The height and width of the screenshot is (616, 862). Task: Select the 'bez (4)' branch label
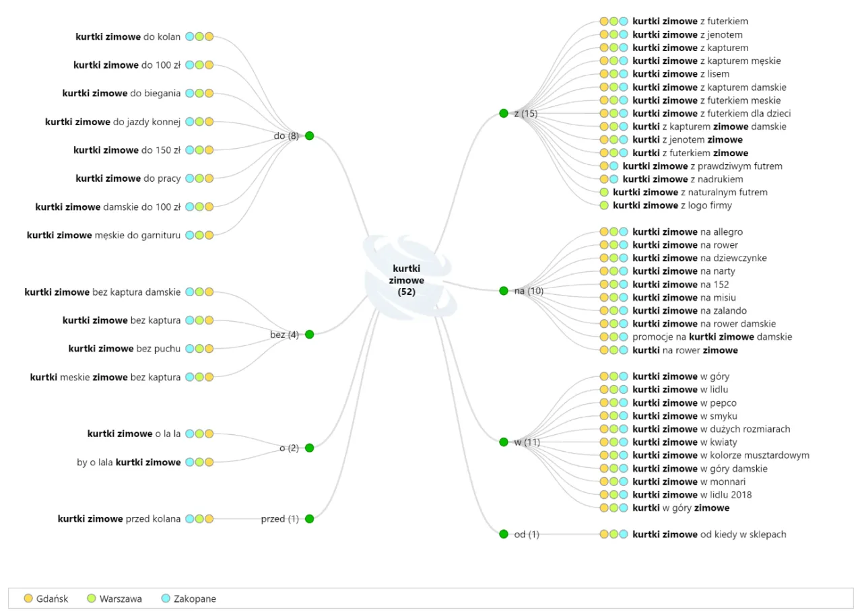(284, 335)
